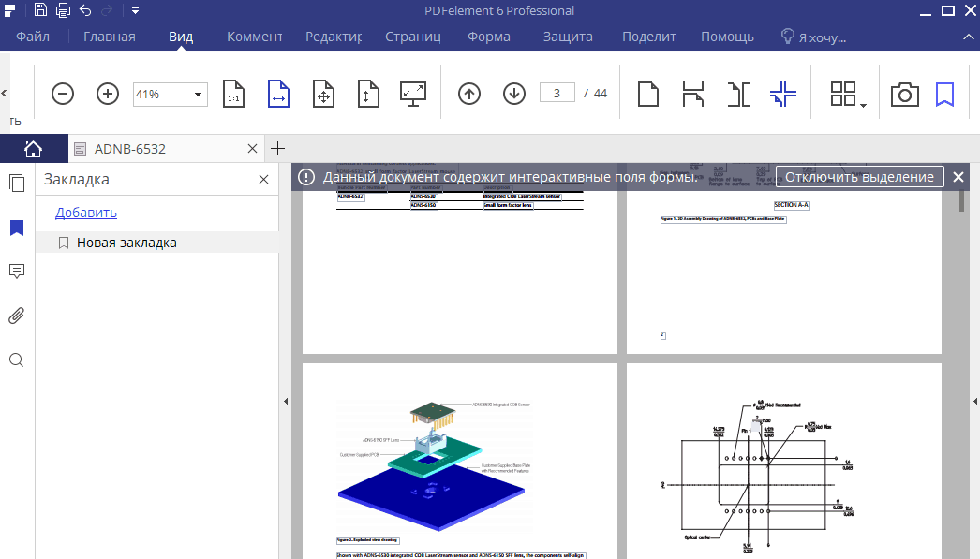The image size is (980, 559).
Task: Go to previous page with up arrow
Action: coord(469,94)
